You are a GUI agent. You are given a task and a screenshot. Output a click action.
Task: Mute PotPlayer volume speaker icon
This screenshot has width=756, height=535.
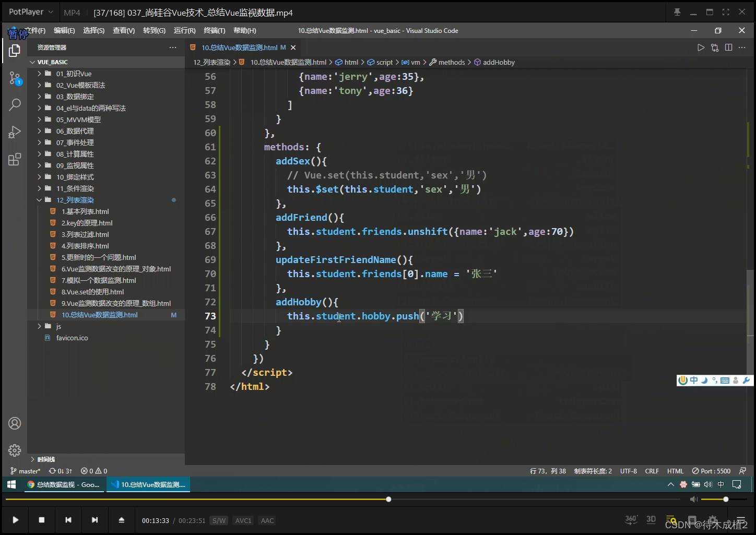click(x=693, y=500)
